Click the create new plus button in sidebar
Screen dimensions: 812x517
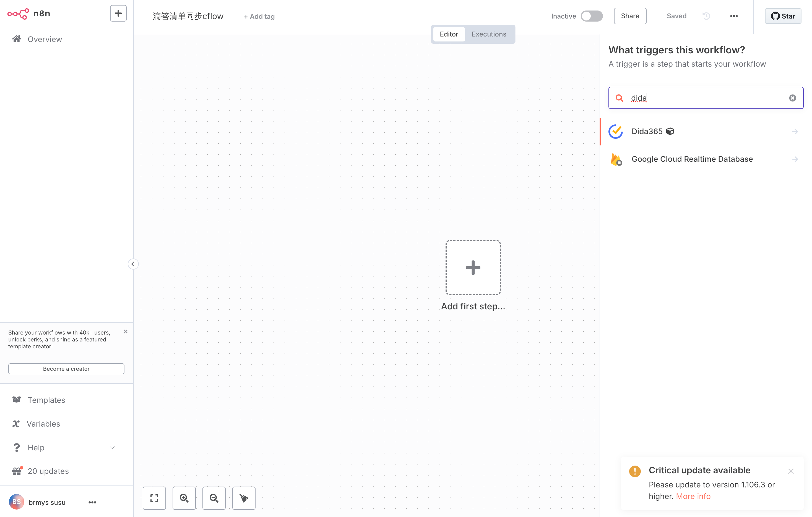point(118,13)
